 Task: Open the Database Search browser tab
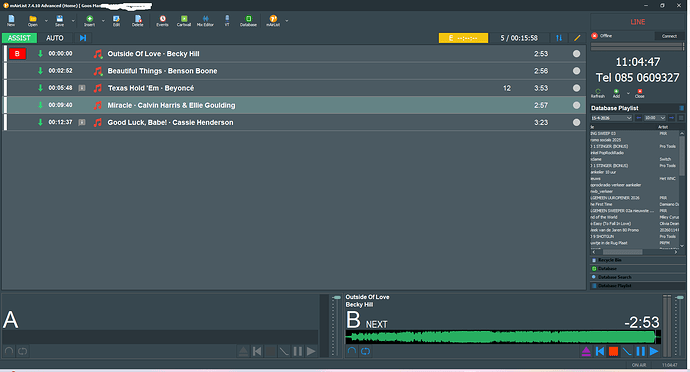tap(638, 277)
